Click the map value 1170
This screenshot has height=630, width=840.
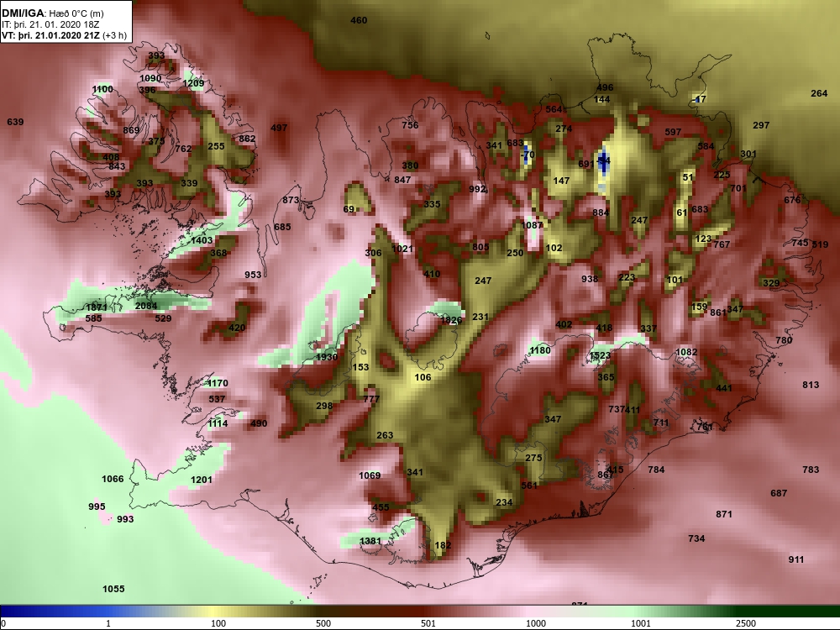217,383
